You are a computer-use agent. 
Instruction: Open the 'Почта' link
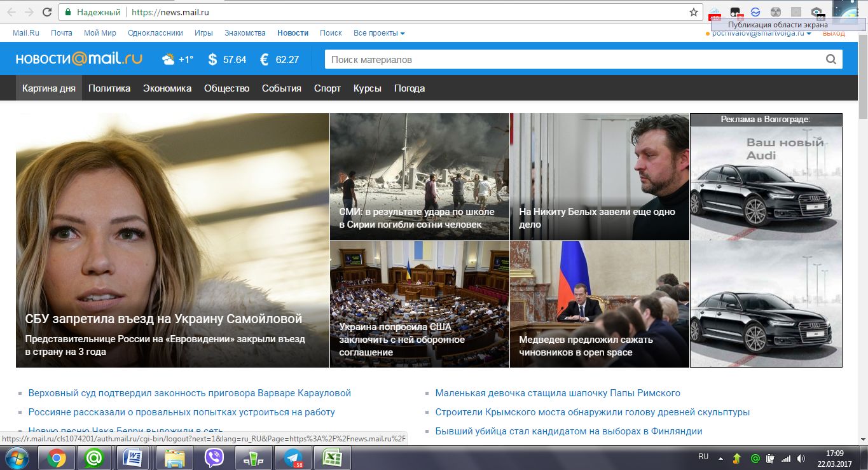tap(62, 33)
